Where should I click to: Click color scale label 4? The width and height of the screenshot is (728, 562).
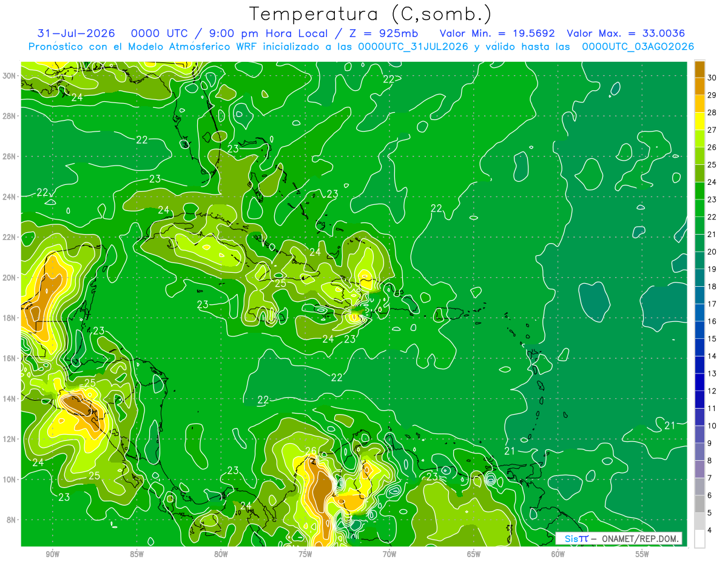711,530
